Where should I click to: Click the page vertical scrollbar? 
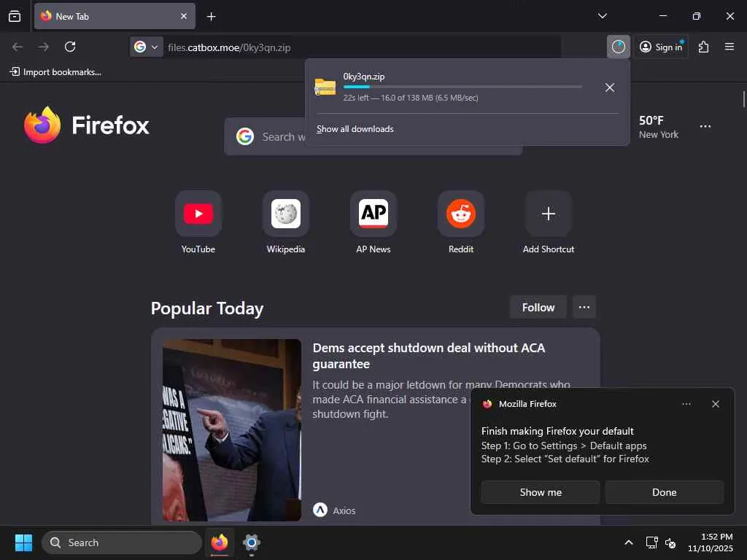coord(743,99)
